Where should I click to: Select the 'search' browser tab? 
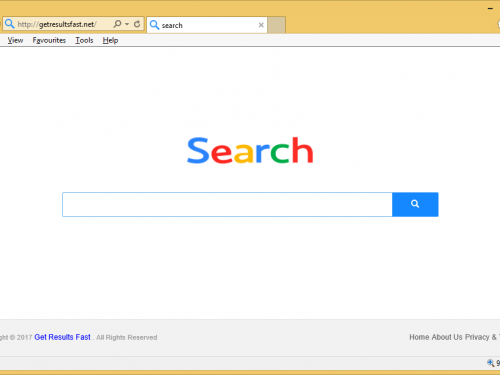(207, 25)
